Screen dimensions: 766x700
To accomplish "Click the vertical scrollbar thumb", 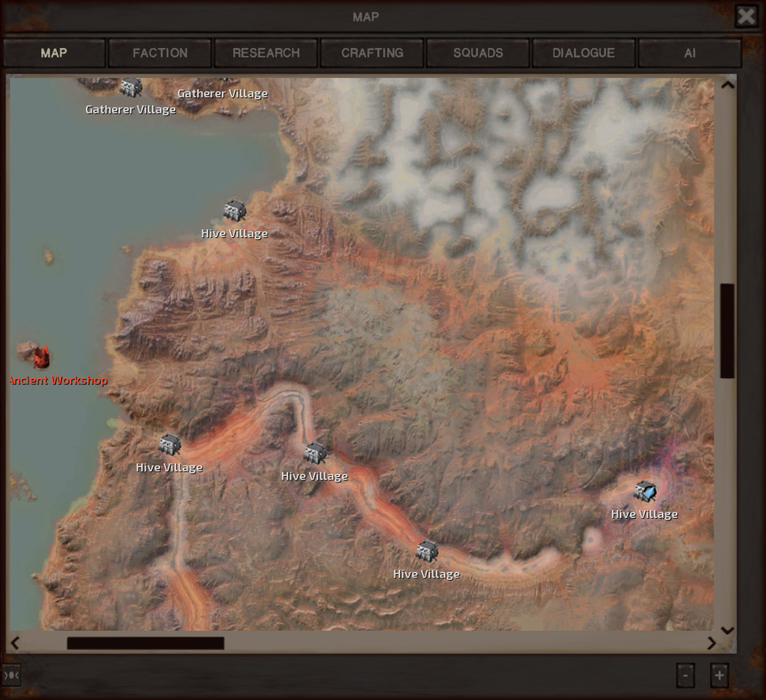I will click(x=728, y=330).
